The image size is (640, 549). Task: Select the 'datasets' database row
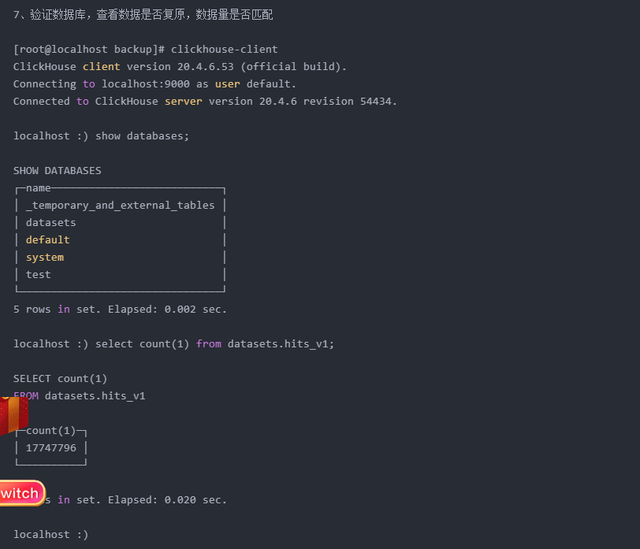(x=51, y=223)
